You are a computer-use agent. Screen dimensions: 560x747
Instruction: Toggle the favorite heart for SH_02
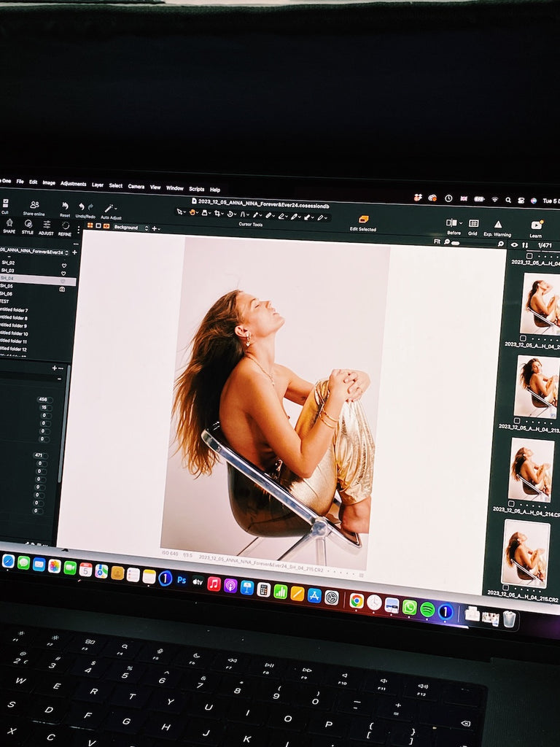click(64, 266)
